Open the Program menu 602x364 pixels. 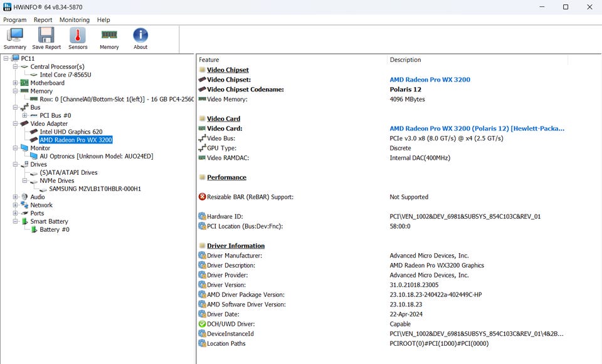coord(14,20)
